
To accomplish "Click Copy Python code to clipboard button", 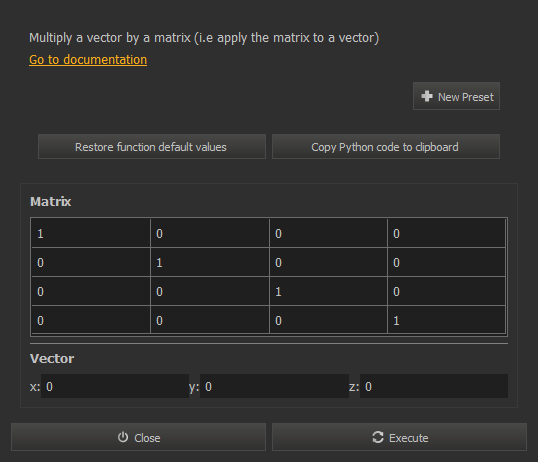I will (x=386, y=147).
